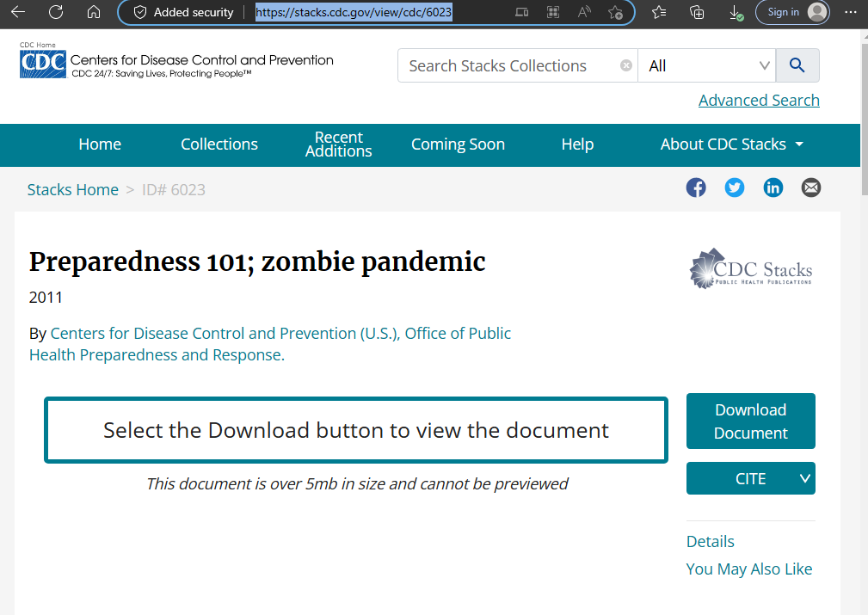Screen dimensions: 868x615
Task: Expand the CITE dropdown
Action: click(751, 478)
